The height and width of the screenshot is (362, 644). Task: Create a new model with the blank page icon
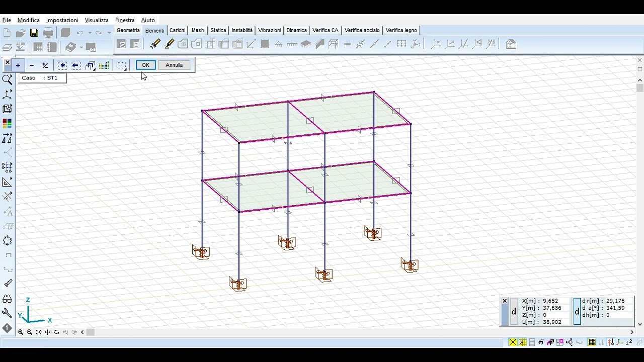7,33
